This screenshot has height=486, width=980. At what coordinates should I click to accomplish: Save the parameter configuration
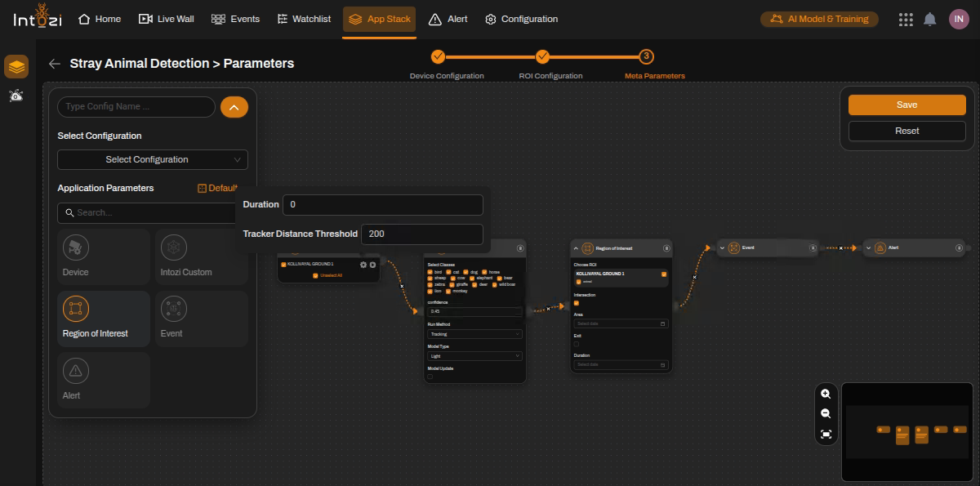(x=906, y=105)
